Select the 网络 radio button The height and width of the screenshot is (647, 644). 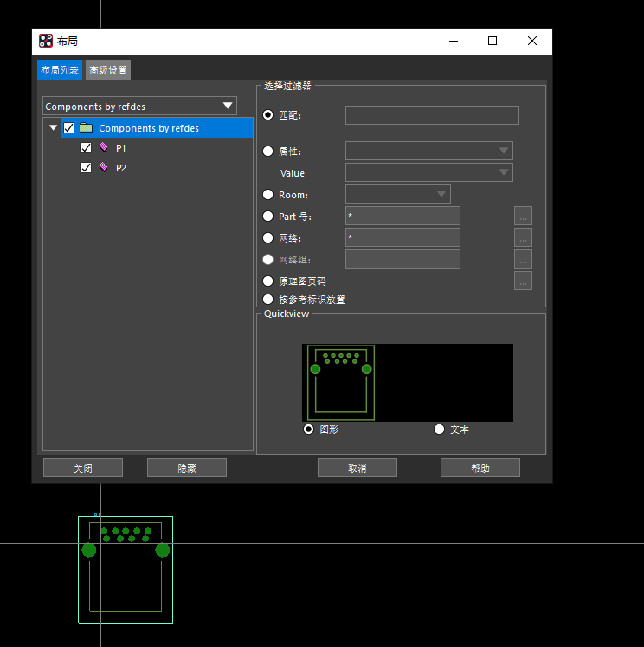point(268,237)
